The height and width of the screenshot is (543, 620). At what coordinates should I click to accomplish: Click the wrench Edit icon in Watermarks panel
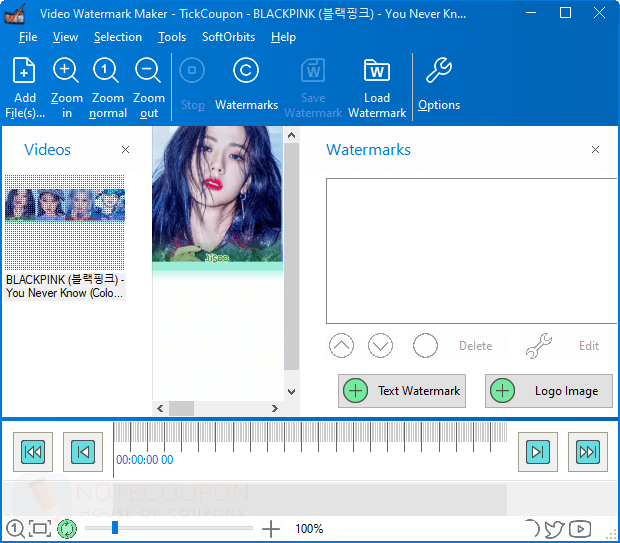539,345
